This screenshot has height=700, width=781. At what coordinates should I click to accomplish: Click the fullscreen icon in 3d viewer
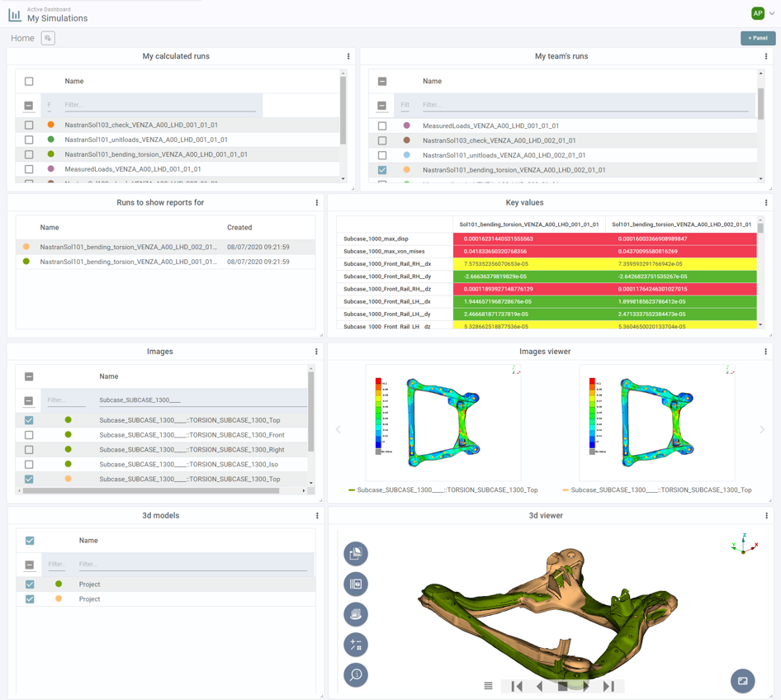point(742,680)
